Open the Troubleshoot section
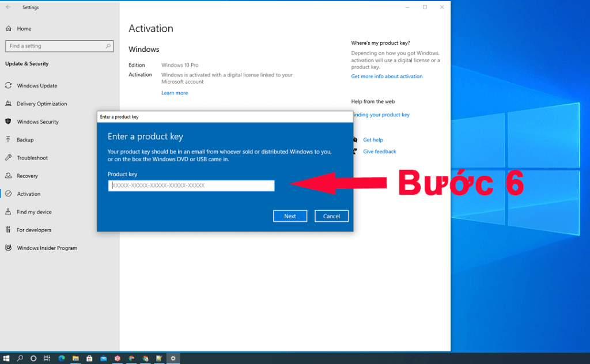590x364 pixels. click(32, 157)
